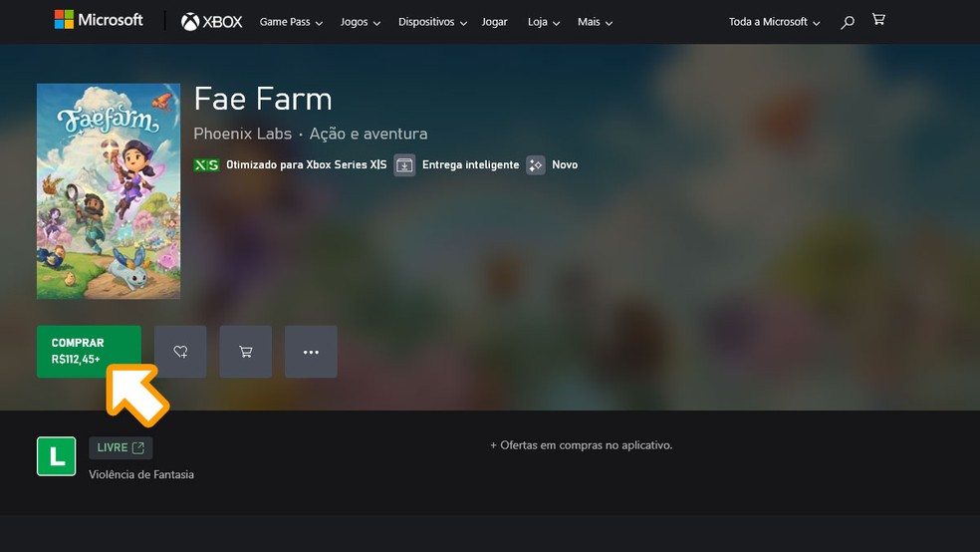
Task: Click the Entrega inteligente icon
Action: click(404, 165)
